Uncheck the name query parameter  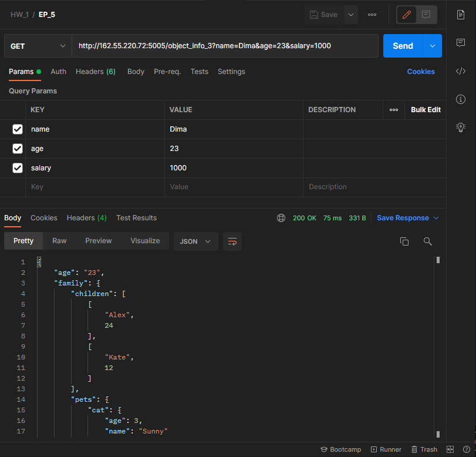point(17,129)
